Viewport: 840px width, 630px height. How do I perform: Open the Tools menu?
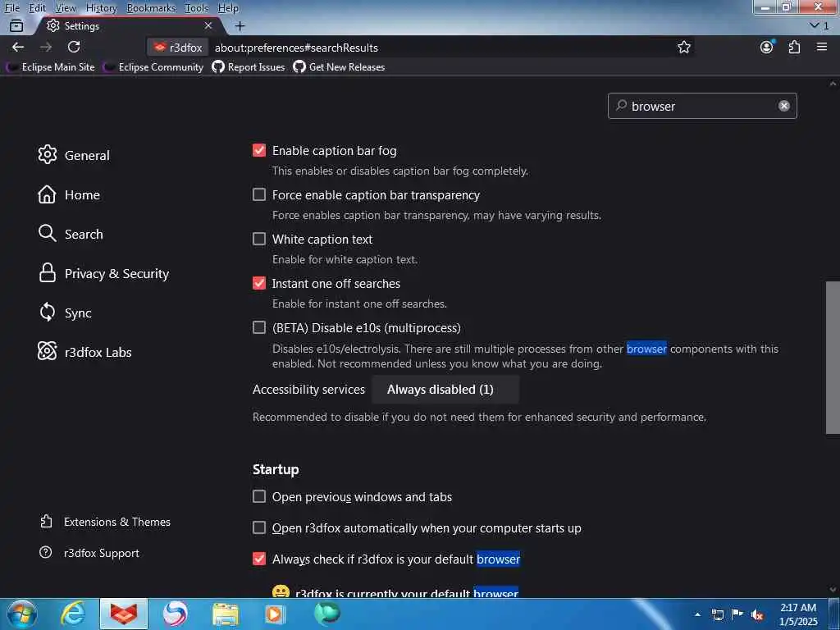tap(196, 8)
